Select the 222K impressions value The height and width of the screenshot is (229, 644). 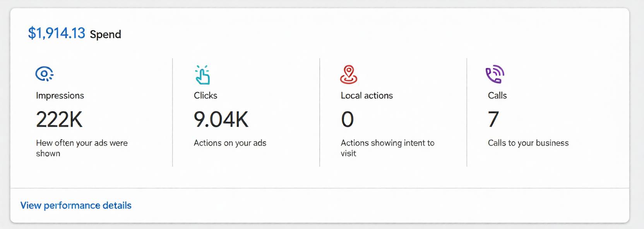(59, 120)
